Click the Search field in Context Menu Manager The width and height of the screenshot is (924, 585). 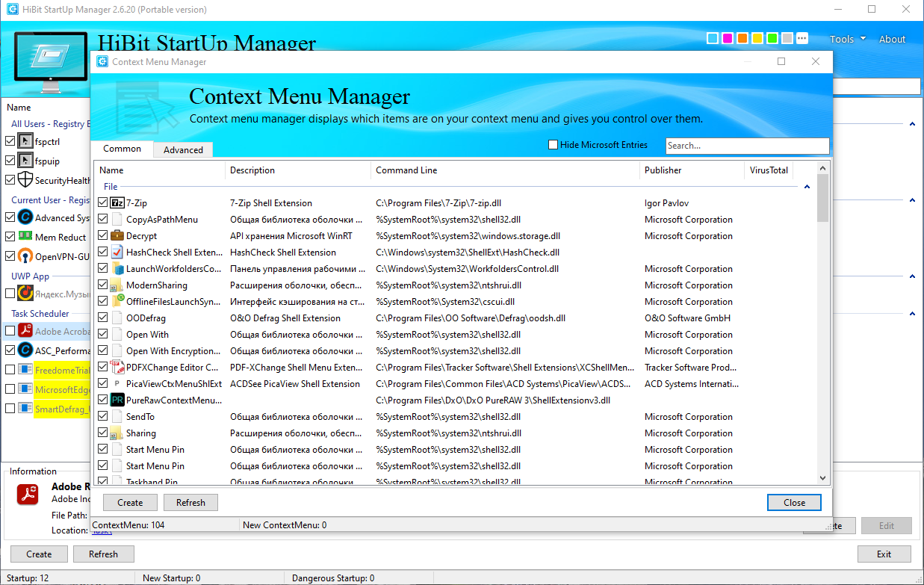coord(747,146)
